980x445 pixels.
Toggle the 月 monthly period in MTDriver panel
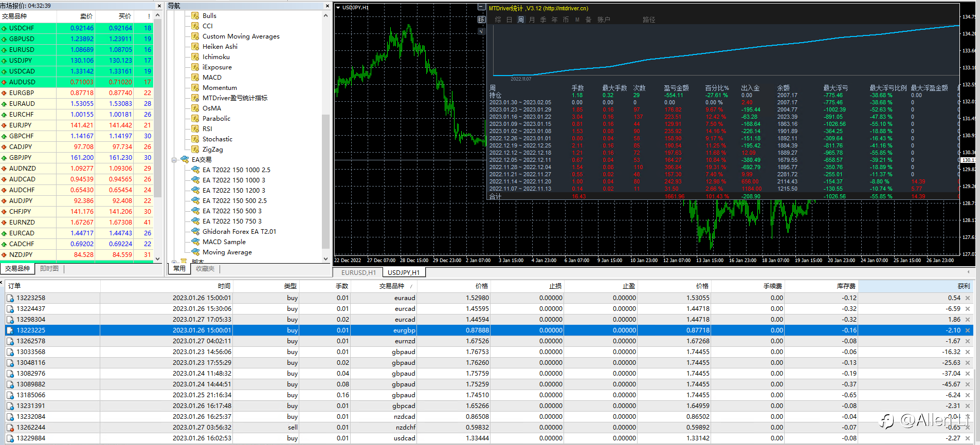pyautogui.click(x=532, y=20)
